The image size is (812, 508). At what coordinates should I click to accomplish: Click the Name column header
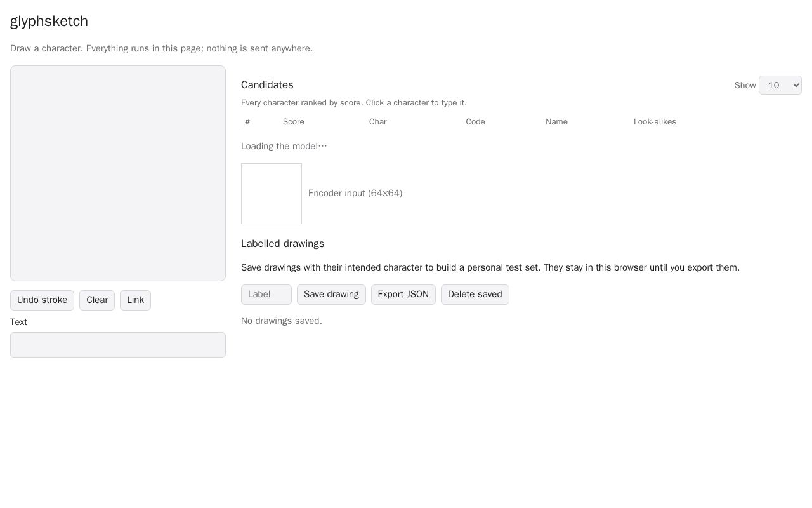tap(556, 122)
